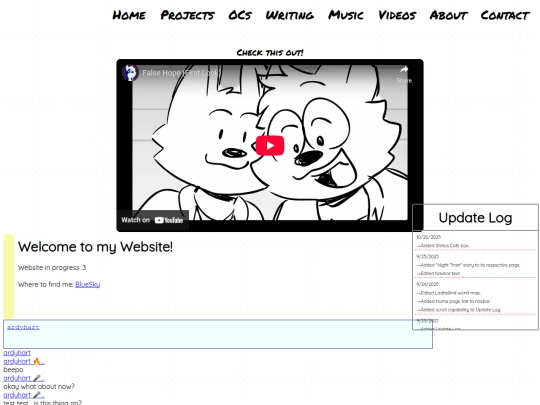Screen dimensions: 540x405
Task: Open the ardyhart link with fire emoji
Action: [x=24, y=361]
